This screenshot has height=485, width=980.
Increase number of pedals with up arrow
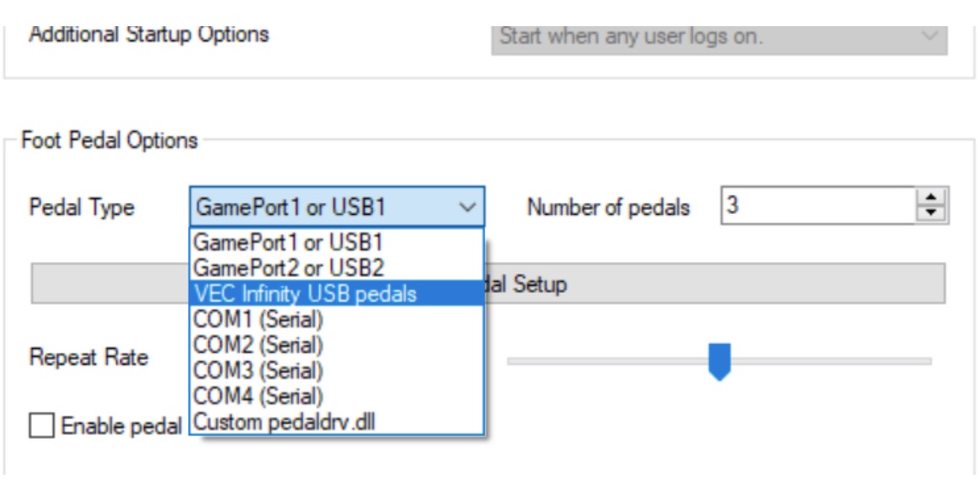pos(930,198)
